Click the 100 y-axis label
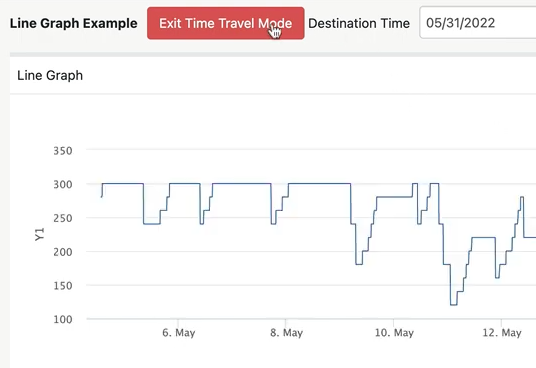This screenshot has width=536, height=368. [63, 319]
